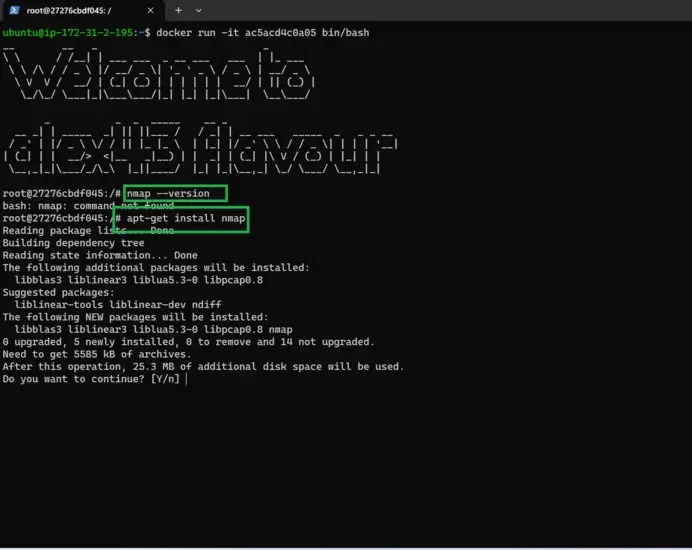Click the highlighted nmap --version command
This screenshot has height=550, width=692.
(x=176, y=193)
